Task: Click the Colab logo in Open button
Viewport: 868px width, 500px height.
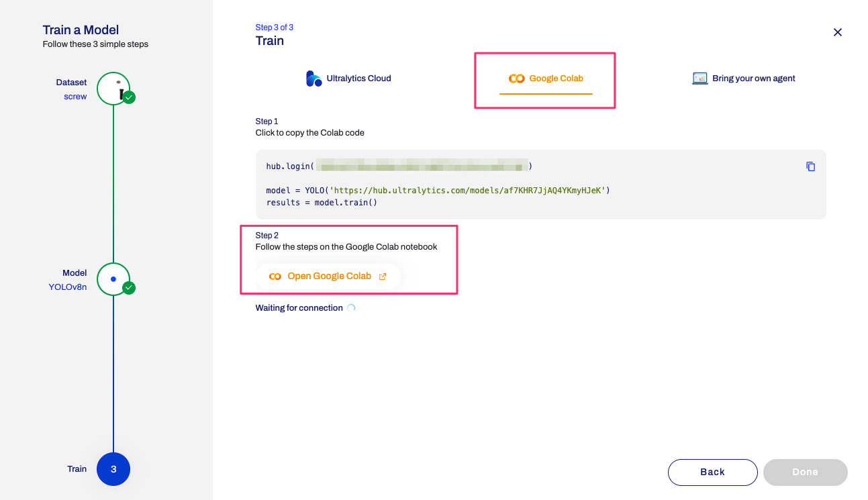Action: click(275, 277)
